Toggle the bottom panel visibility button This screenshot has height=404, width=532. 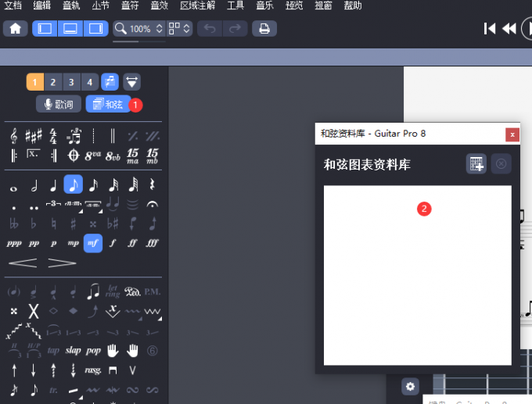coord(70,29)
